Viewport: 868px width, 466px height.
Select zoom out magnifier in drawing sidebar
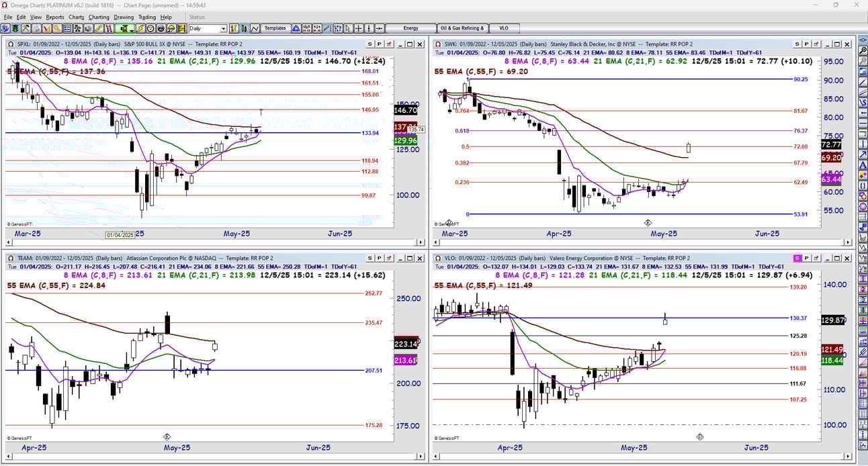click(862, 62)
